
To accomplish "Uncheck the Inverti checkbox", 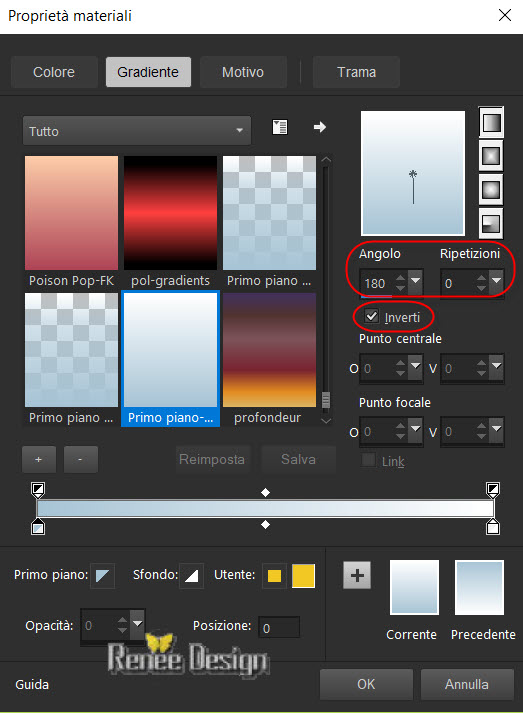I will tap(371, 316).
